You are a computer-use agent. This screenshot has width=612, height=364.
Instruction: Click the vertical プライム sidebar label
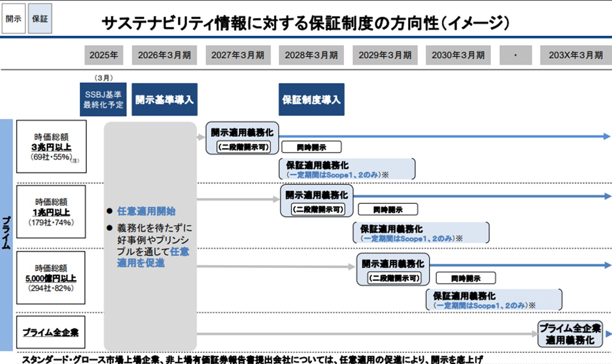pos(7,235)
